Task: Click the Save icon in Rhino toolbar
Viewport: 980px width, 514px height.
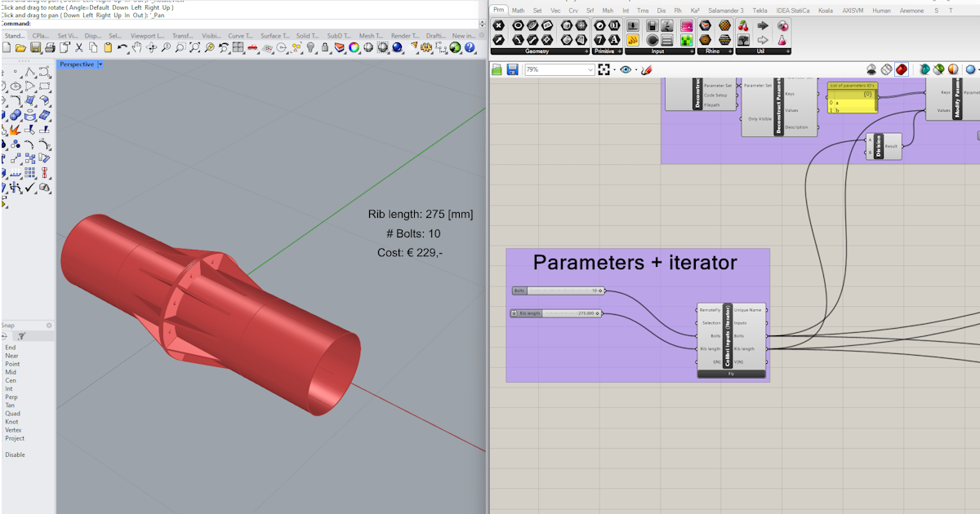Action: 35,48
